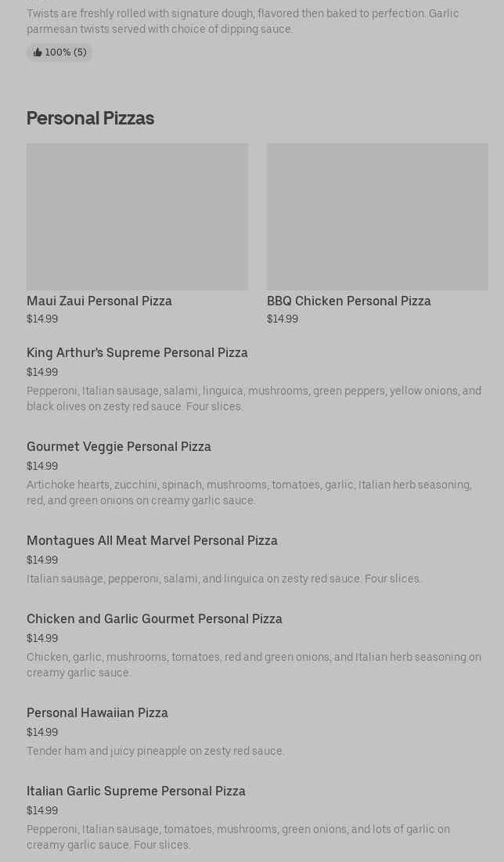The height and width of the screenshot is (862, 504).
Task: Click the Maui Zaui $14.99 price
Action: 42,319
